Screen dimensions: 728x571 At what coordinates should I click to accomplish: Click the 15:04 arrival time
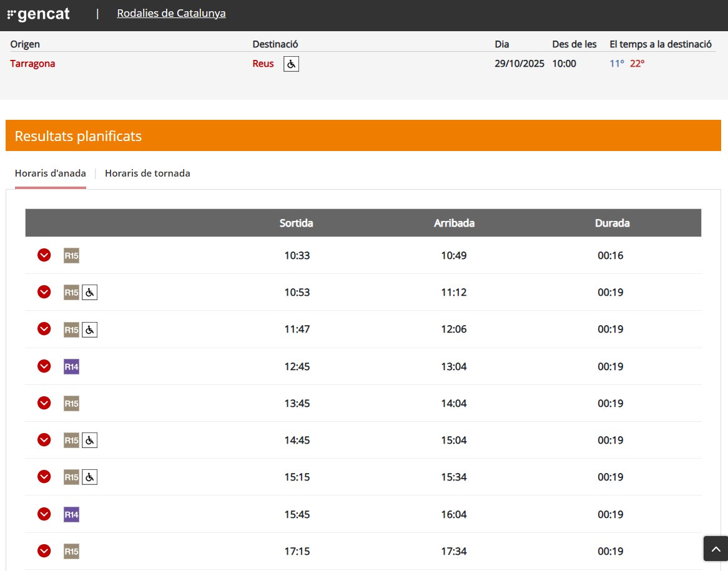click(454, 440)
